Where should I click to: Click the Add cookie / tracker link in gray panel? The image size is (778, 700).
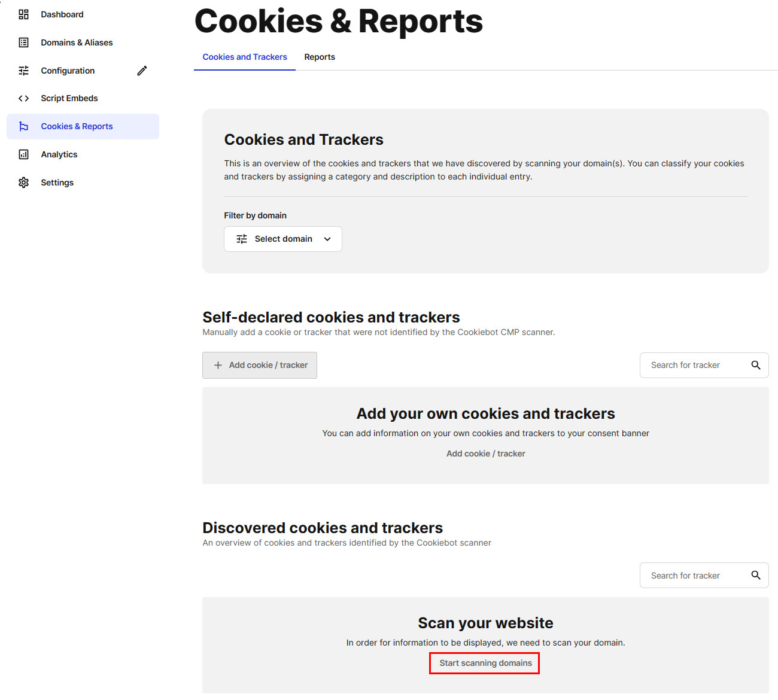point(485,453)
